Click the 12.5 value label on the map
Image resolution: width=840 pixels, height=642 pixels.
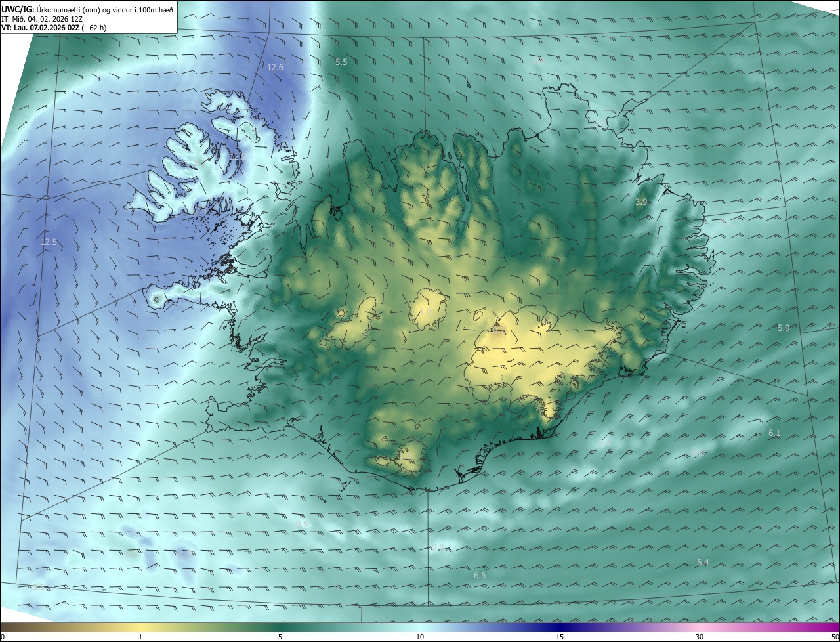tap(49, 242)
